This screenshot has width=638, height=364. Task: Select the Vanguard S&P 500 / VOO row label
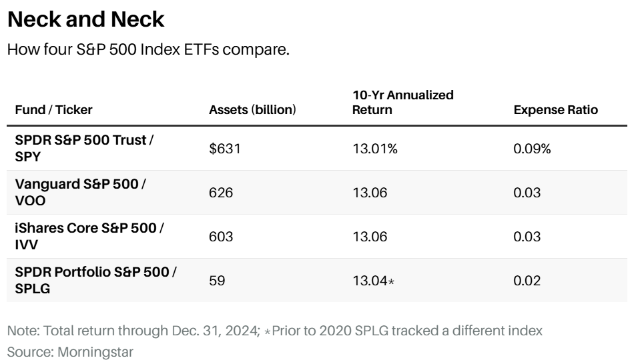pyautogui.click(x=79, y=193)
